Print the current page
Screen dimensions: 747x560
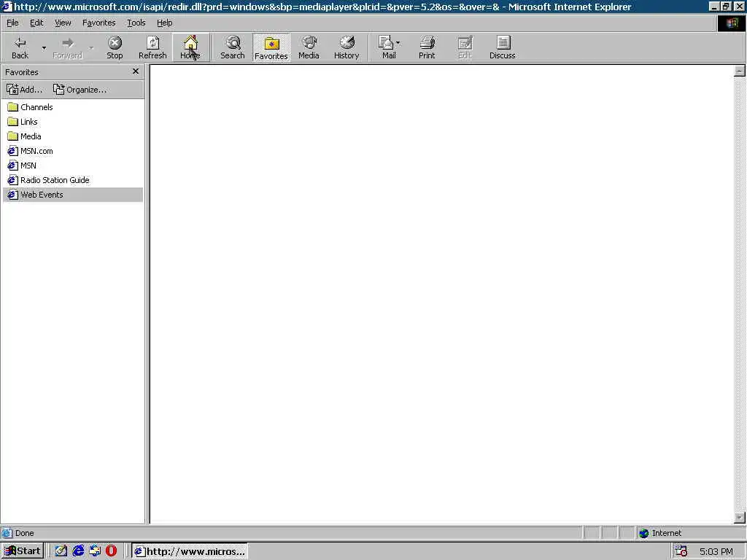427,47
